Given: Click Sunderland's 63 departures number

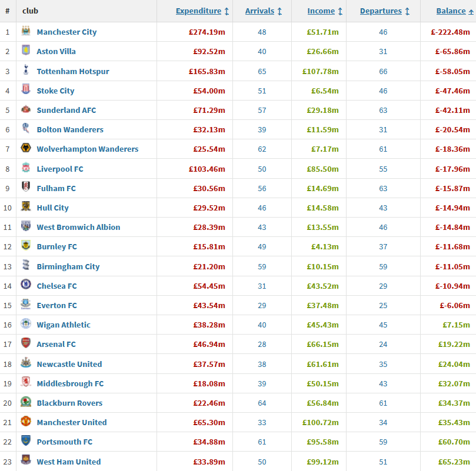Looking at the screenshot, I should (x=383, y=110).
